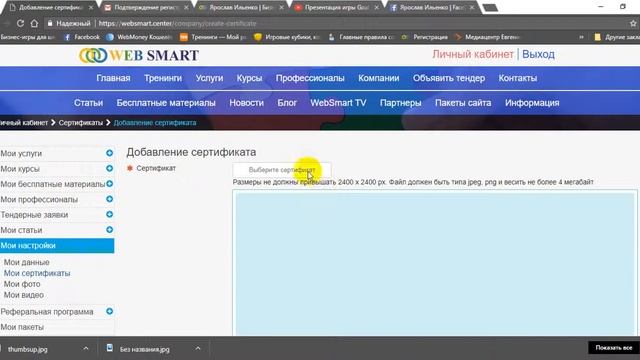Open Курсы navigation item
Viewport: 640px width, 360px height.
249,78
